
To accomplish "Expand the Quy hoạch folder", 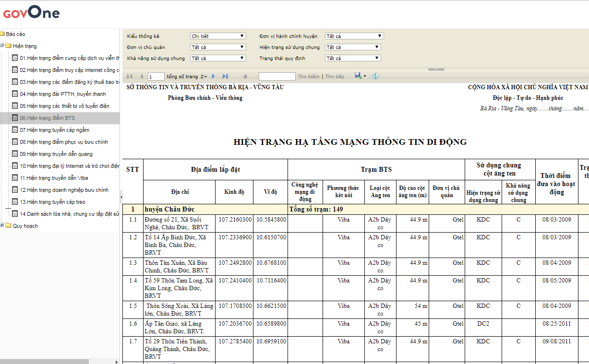I will pos(2,226).
